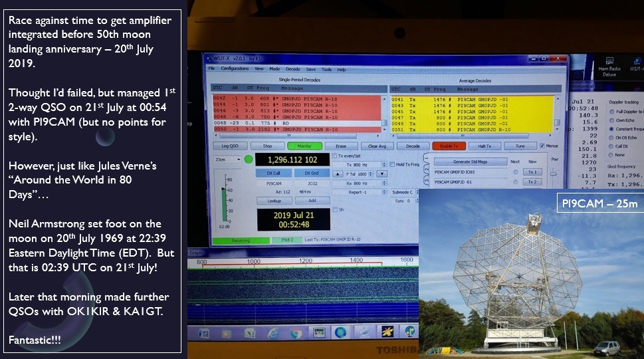
Task: Open the globe application in the taskbar
Action: (340, 332)
